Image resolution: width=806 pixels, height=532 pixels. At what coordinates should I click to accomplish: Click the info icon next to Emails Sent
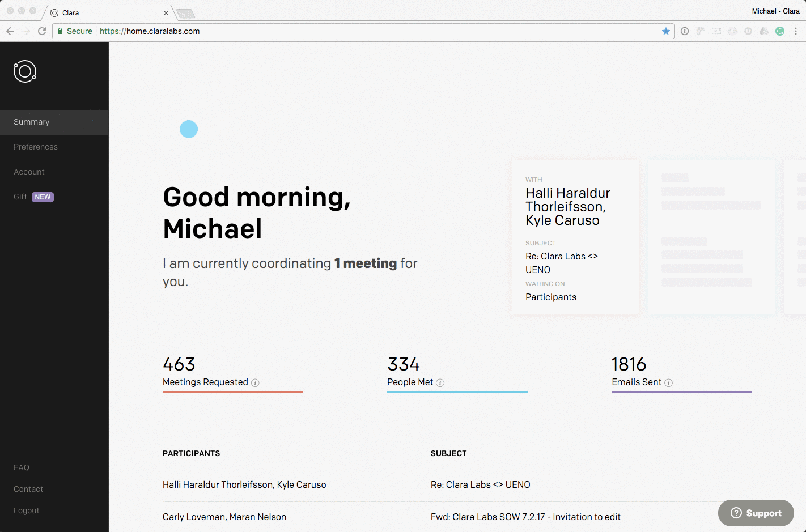[x=668, y=383]
